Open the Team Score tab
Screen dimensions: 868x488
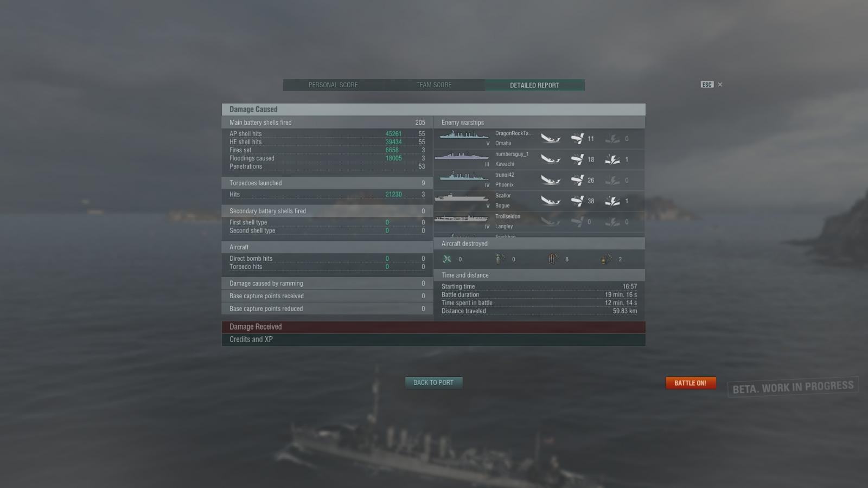(434, 85)
